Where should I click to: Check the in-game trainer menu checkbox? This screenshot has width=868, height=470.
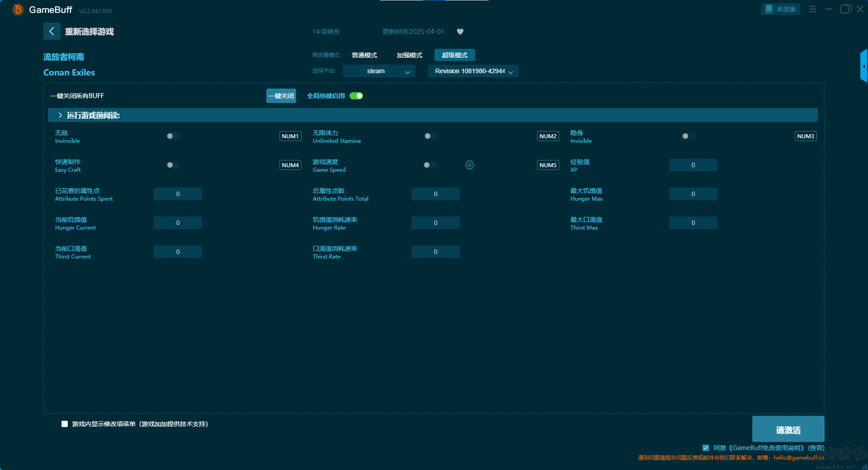[65, 424]
